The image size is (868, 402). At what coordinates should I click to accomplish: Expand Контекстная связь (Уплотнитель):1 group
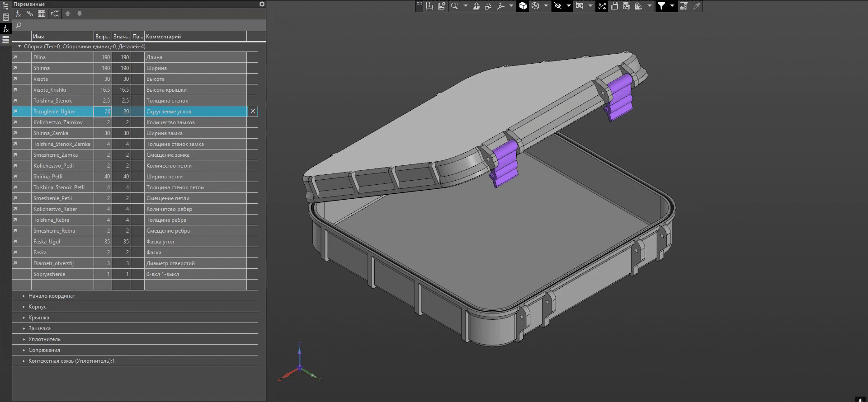(x=24, y=361)
